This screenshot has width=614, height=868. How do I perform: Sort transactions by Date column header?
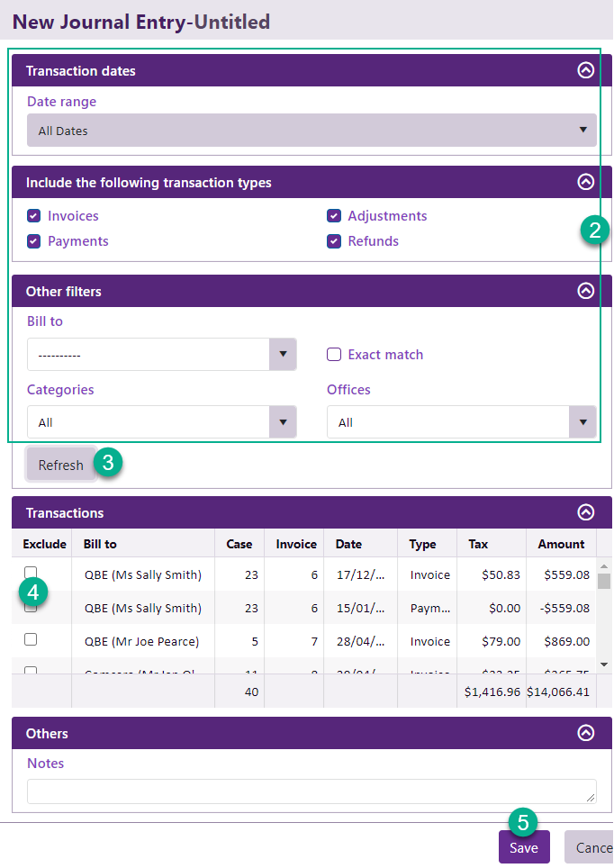coord(348,544)
